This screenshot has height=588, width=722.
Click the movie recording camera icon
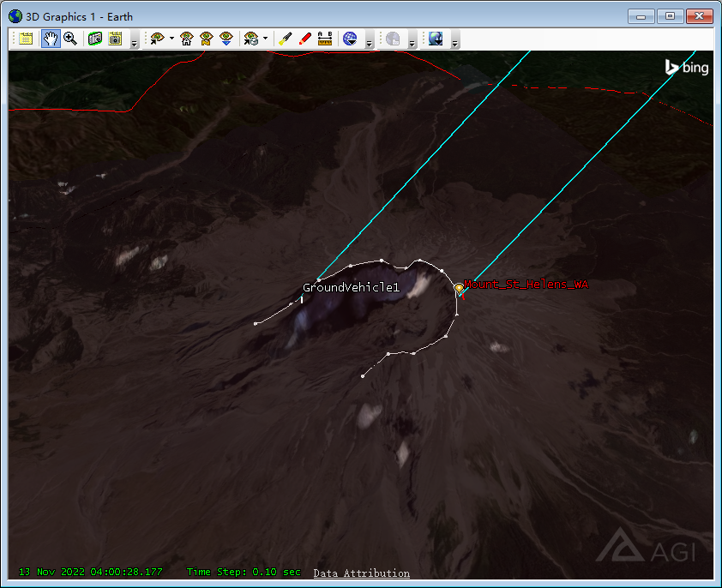point(116,39)
